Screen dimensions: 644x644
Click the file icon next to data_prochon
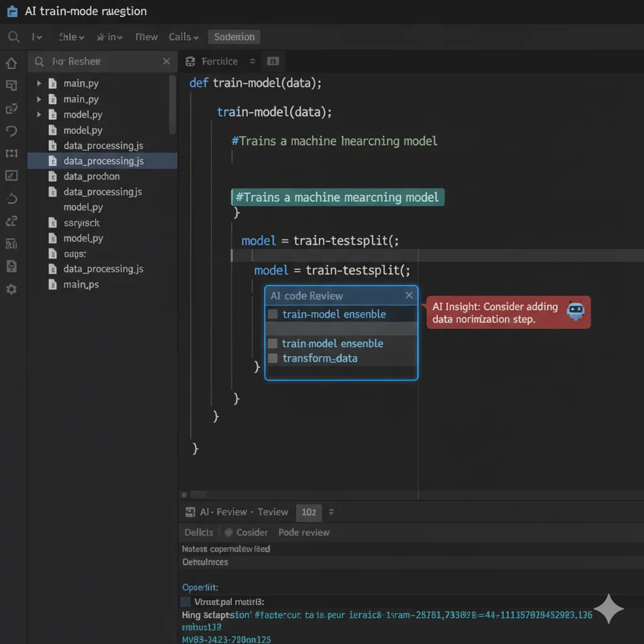[x=53, y=176]
